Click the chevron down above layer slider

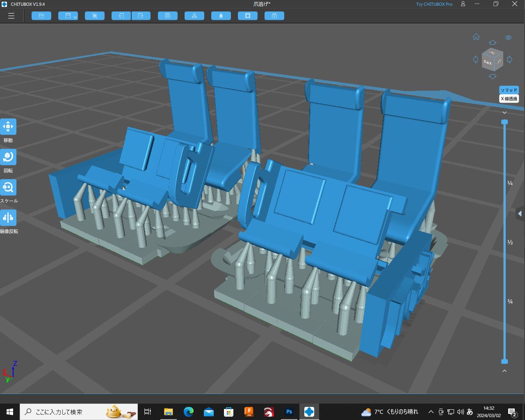(504, 113)
